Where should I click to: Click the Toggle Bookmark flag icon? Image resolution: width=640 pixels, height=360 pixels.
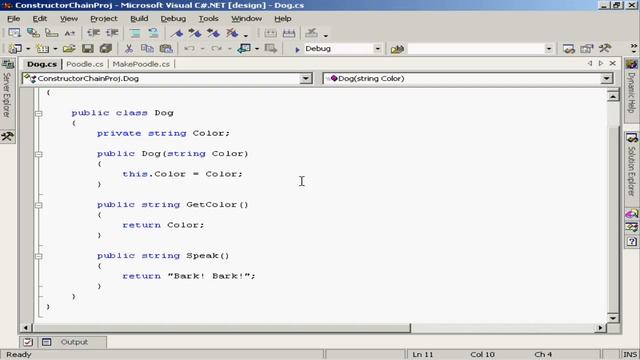click(177, 33)
